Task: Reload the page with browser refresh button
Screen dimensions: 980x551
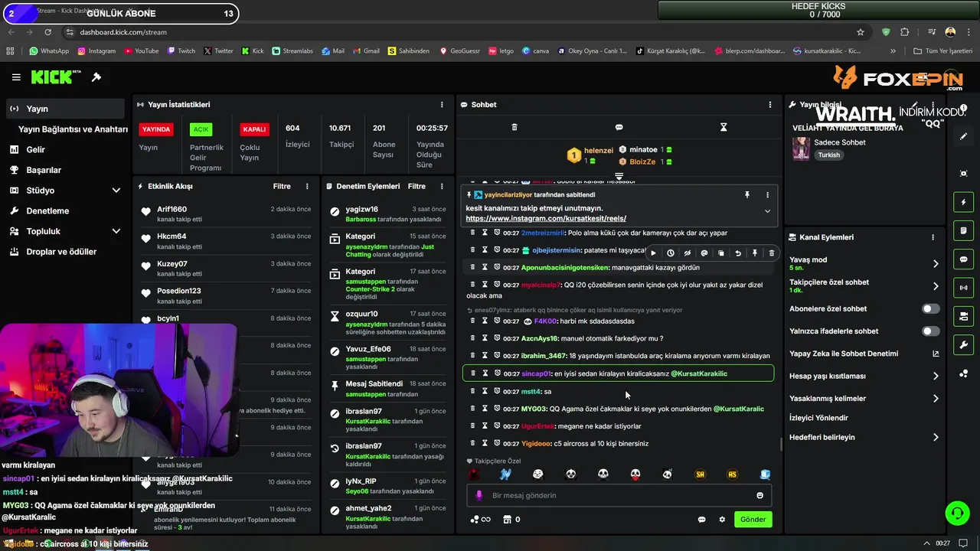Action: 48,32
